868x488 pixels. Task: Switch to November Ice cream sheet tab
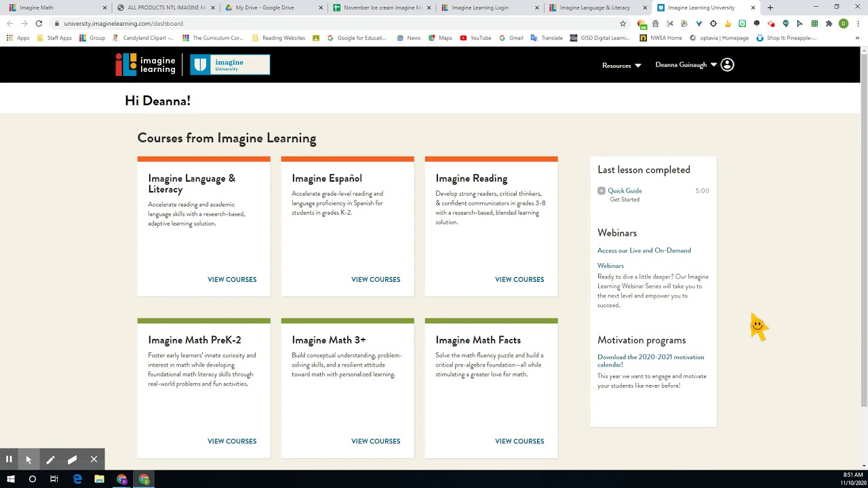[x=382, y=7]
